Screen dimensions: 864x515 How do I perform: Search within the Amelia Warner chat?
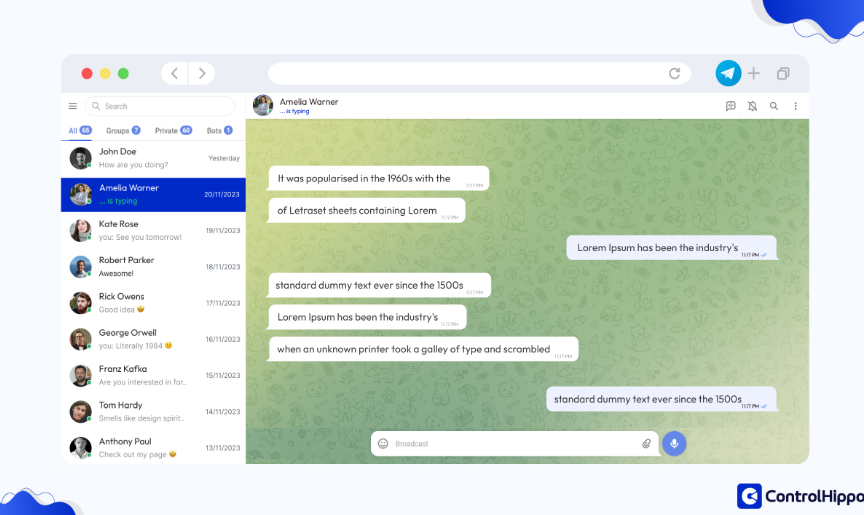click(774, 106)
